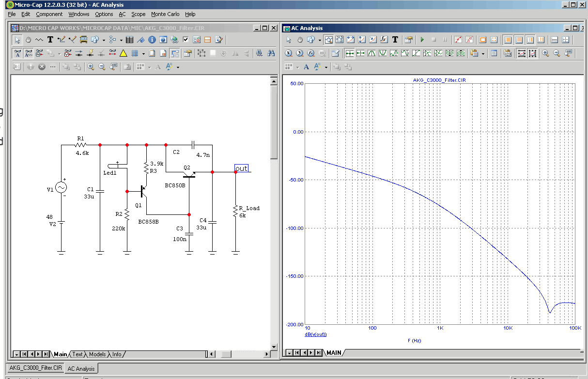The width and height of the screenshot is (588, 379).
Task: Click the yellow triangle icon in schematic toolbar
Action: (124, 53)
